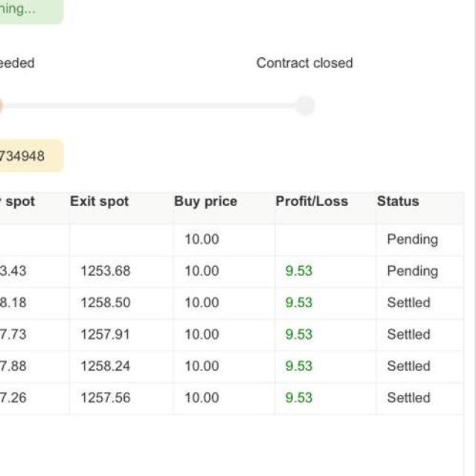Click Settled status in the 1258.24 row
The image size is (476, 476).
tap(408, 366)
